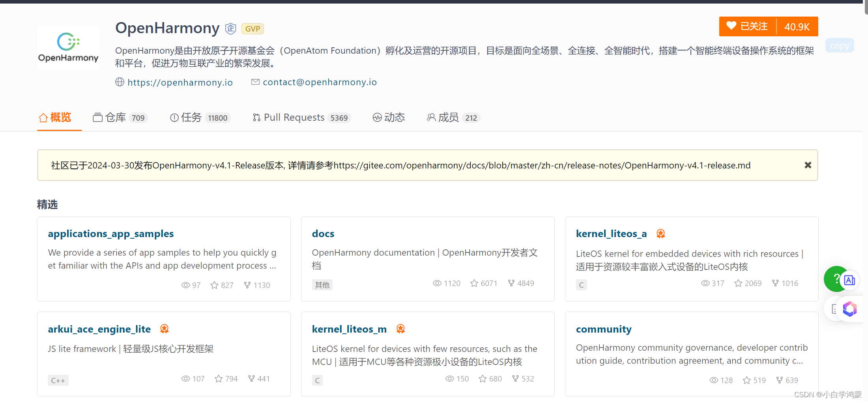
Task: Click the 精选 section heading
Action: [x=47, y=204]
